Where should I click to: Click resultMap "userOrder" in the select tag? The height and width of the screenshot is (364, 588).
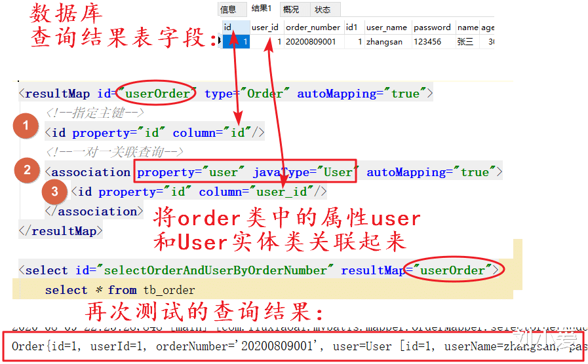point(453,270)
